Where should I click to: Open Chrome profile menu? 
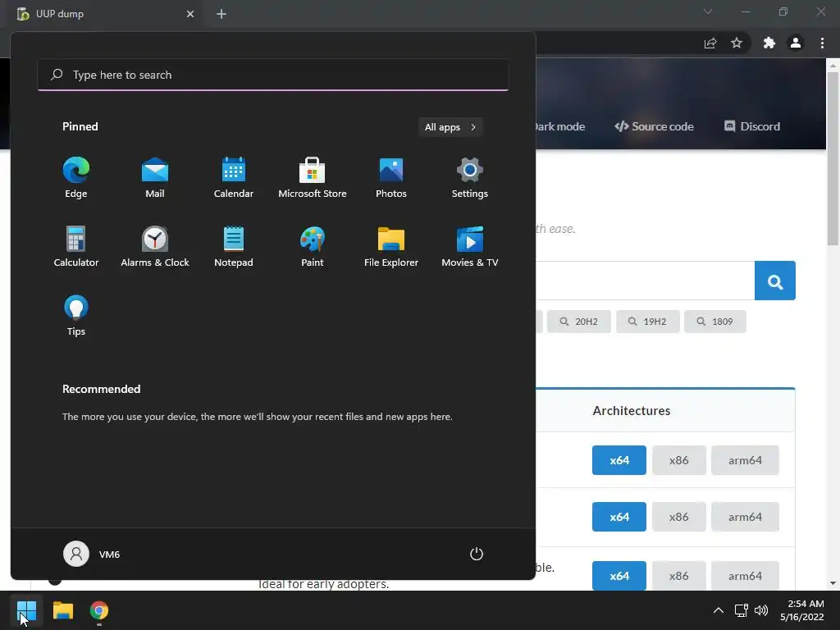pos(796,43)
